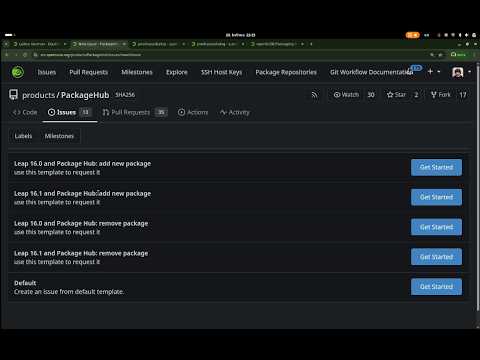Viewport: 480px width, 360px height.
Task: Open the RSS feed icon for PackageHub
Action: (x=314, y=95)
